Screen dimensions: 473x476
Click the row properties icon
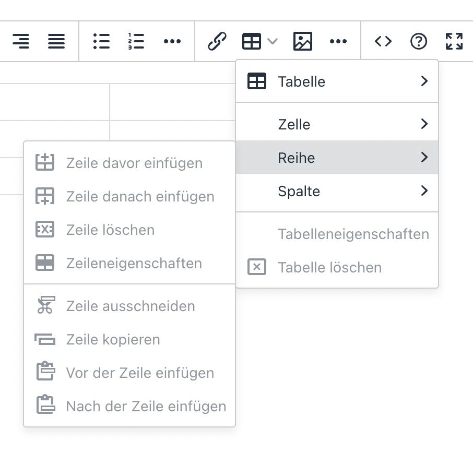(45, 263)
